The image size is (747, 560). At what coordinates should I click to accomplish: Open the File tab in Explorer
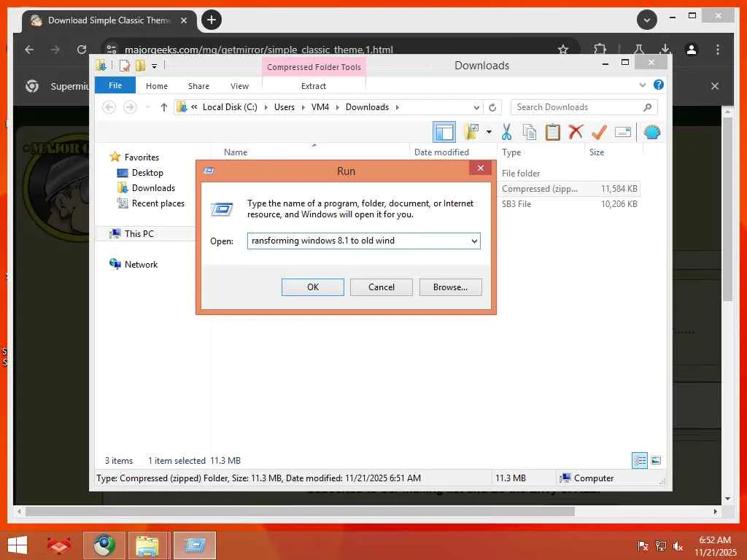point(115,85)
